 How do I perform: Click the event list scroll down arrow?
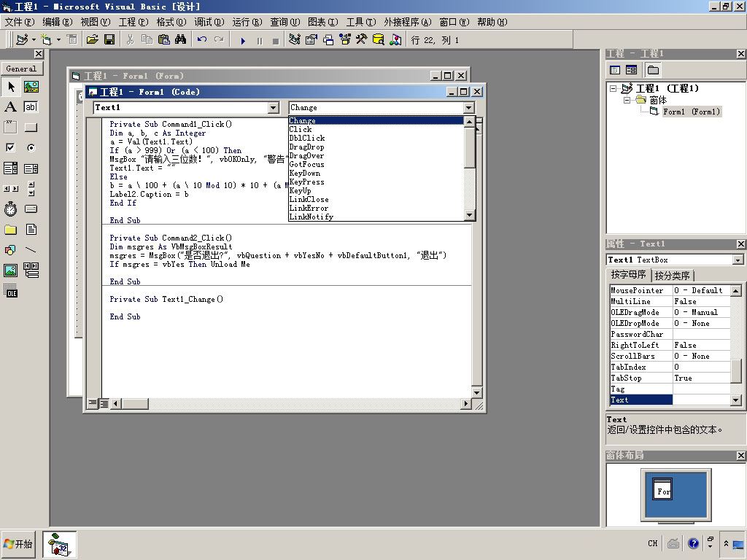coord(469,215)
